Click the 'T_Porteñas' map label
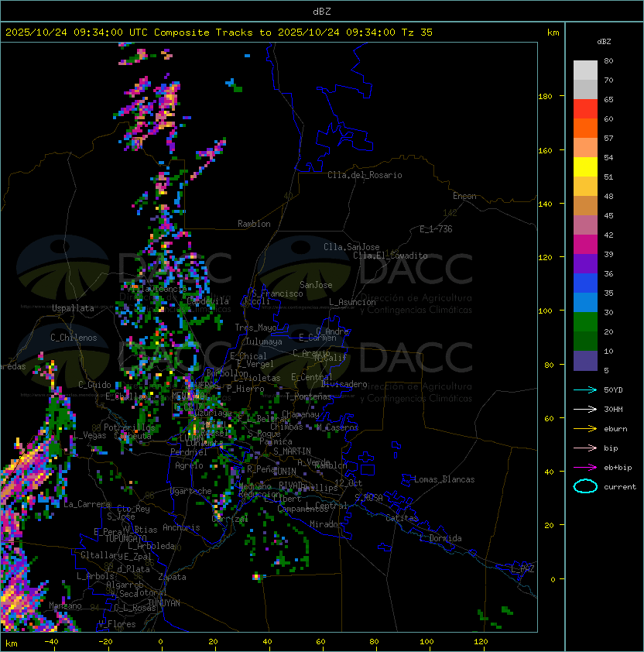Image resolution: width=644 pixels, height=652 pixels. (309, 396)
